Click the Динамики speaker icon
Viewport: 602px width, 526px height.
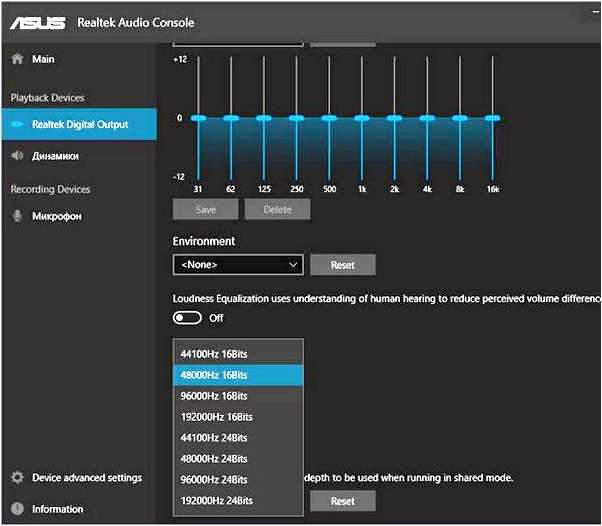click(x=17, y=155)
